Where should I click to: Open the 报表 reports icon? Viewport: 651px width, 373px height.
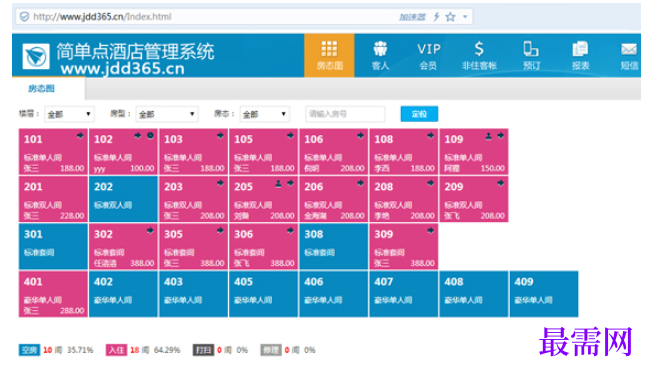[580, 56]
